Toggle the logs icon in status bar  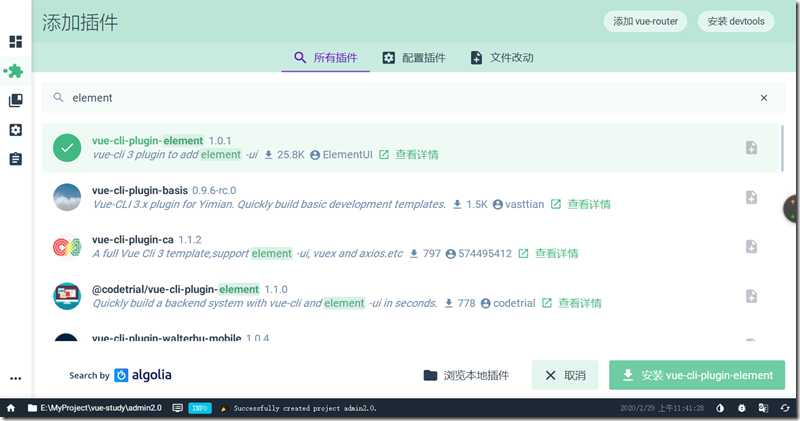click(x=178, y=408)
